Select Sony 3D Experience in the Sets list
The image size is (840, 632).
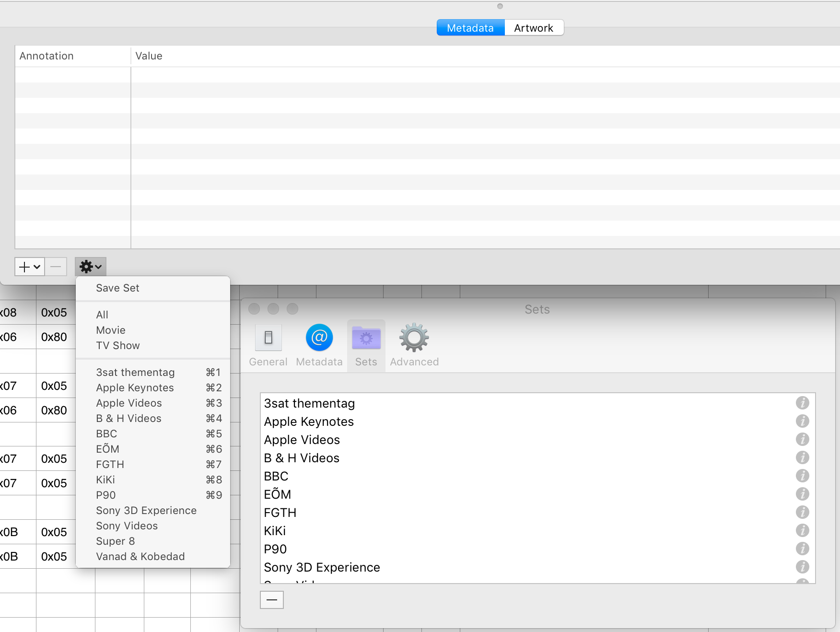pyautogui.click(x=537, y=567)
